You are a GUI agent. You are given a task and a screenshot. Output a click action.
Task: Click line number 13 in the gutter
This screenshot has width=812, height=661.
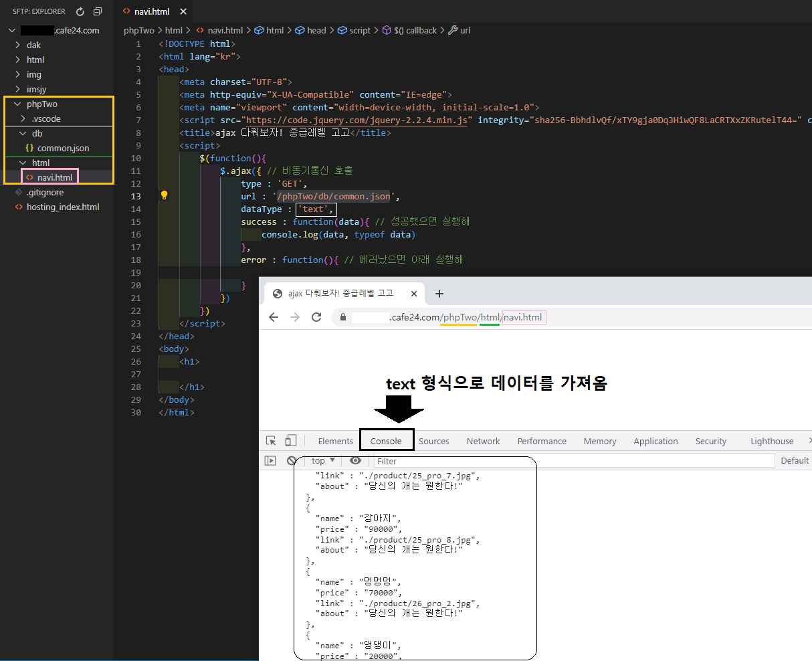tap(136, 196)
